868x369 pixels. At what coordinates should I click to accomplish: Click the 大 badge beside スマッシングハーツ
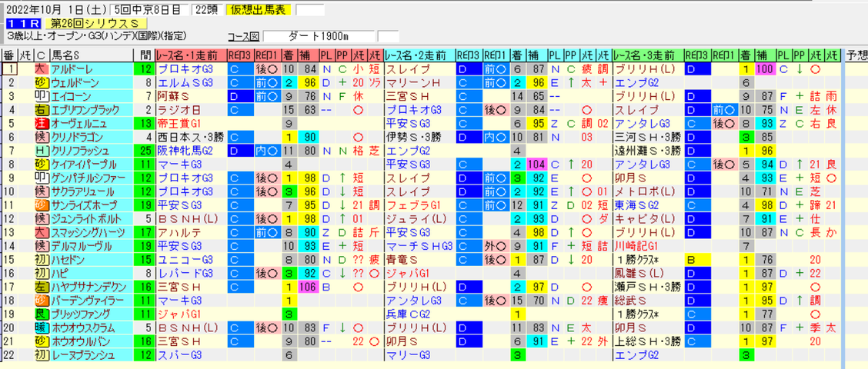(41, 232)
